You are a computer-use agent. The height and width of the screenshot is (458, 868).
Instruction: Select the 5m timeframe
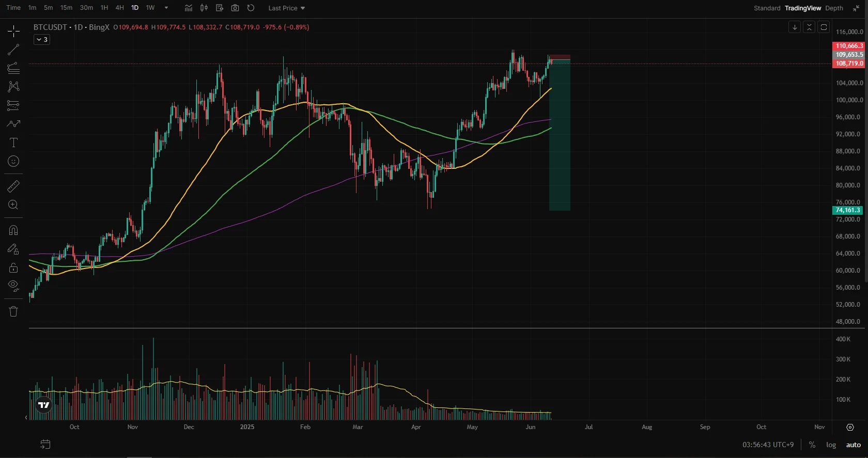click(48, 8)
